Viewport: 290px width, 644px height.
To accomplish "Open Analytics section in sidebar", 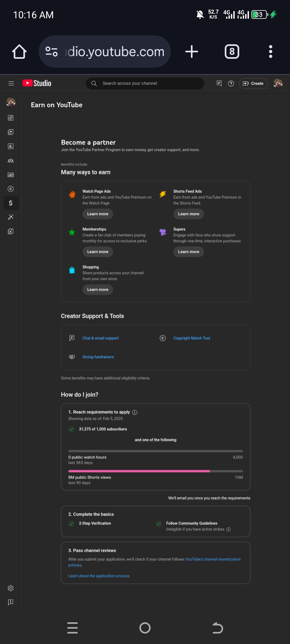I will [10, 146].
